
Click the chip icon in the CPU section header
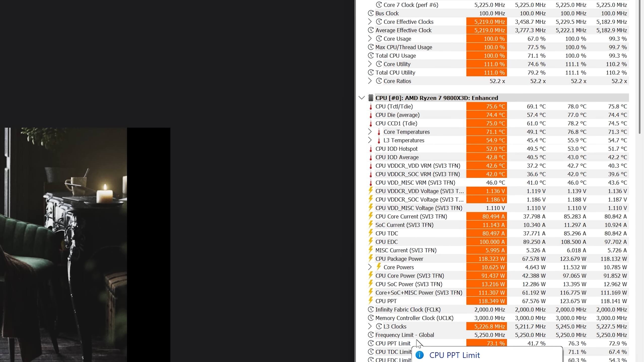370,98
